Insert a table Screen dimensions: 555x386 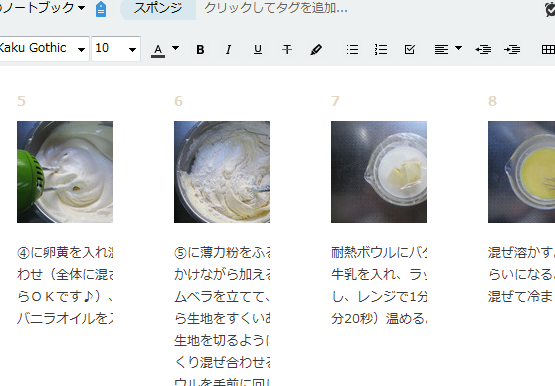coord(548,50)
